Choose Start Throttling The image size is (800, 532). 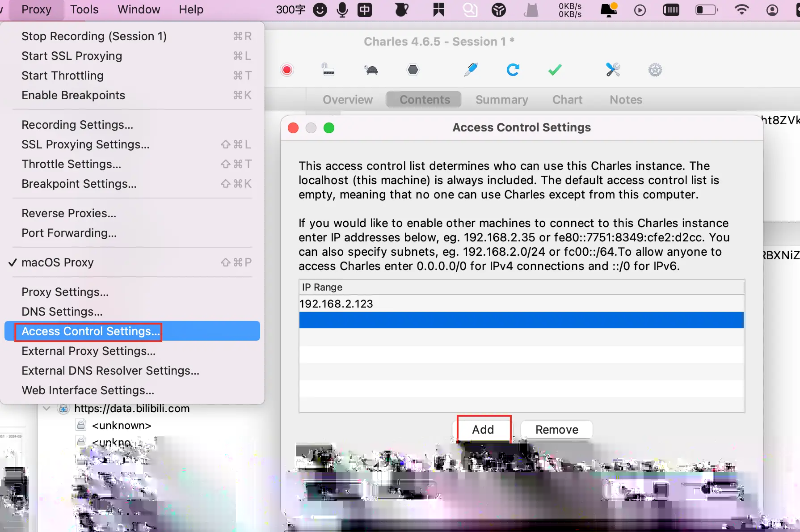[132, 76]
